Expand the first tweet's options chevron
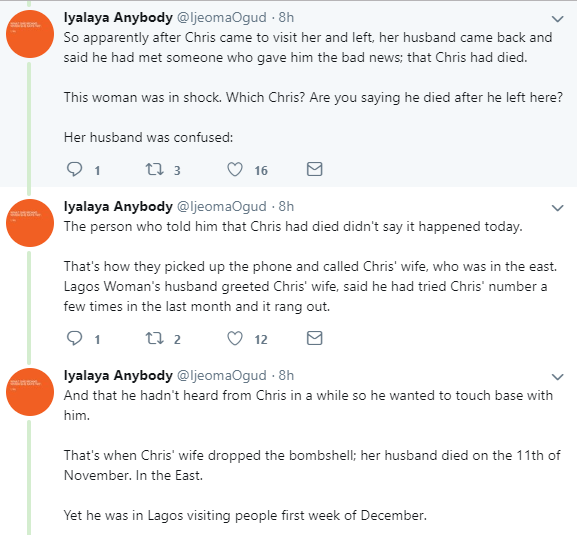Screen dimensions: 577x535 (x=558, y=19)
